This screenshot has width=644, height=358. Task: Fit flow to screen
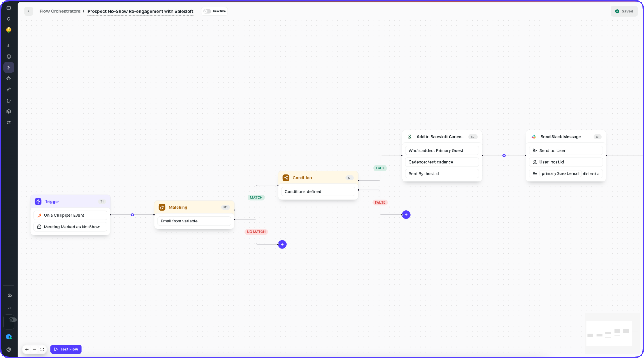tap(42, 349)
